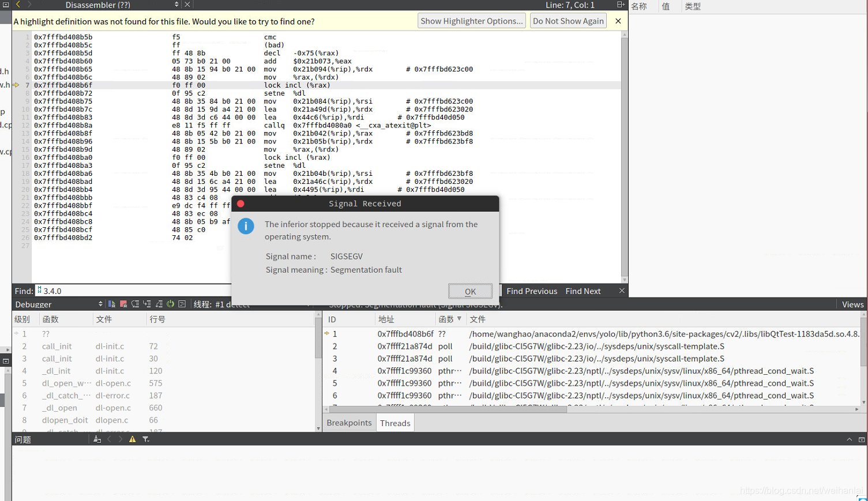Screen dimensions: 868x501
Task: Click Find Next in the find bar
Action: (583, 291)
